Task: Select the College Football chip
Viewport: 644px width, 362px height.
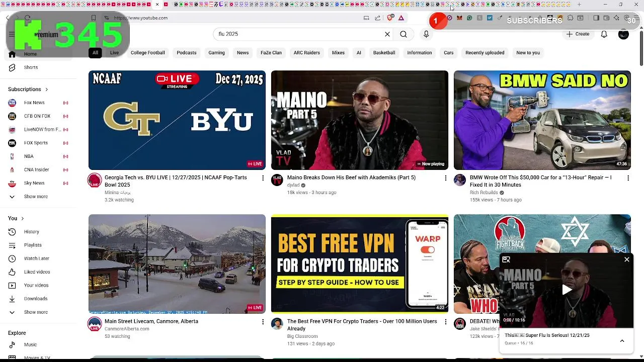Action: coord(148,53)
